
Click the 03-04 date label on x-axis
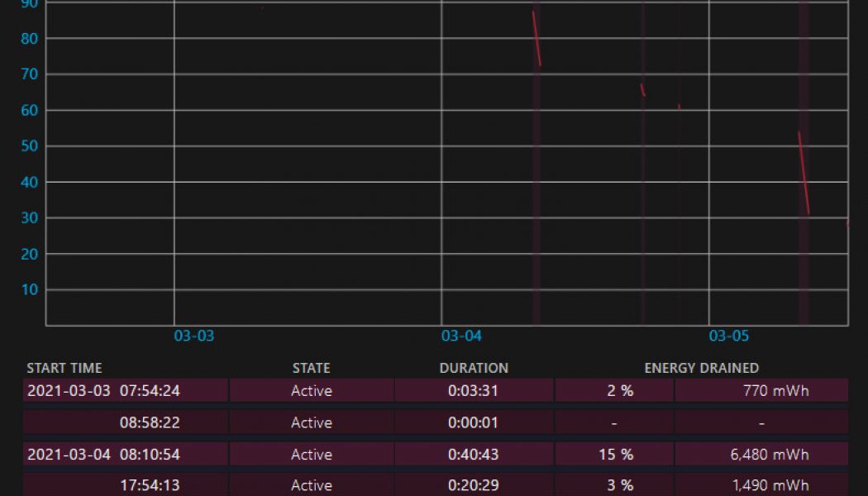tap(463, 336)
